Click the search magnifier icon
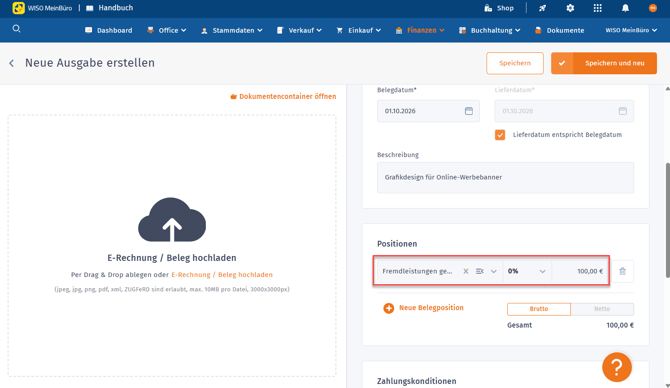The width and height of the screenshot is (670, 388). (16, 29)
